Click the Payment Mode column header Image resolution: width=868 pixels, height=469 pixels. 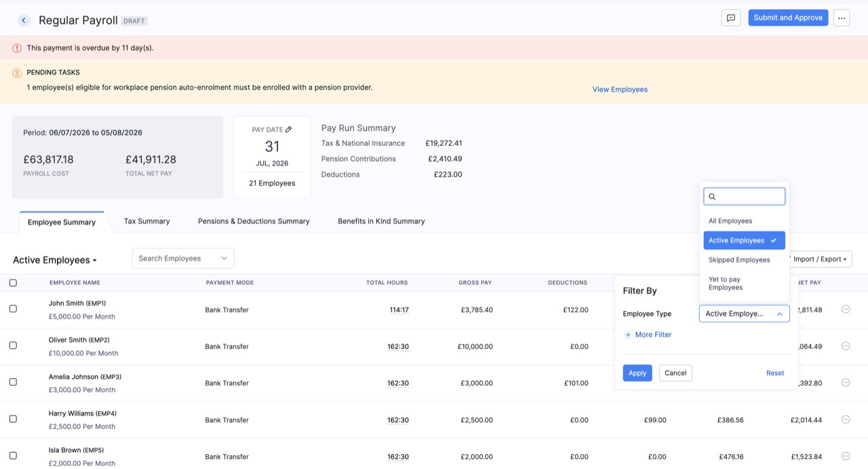coord(230,282)
